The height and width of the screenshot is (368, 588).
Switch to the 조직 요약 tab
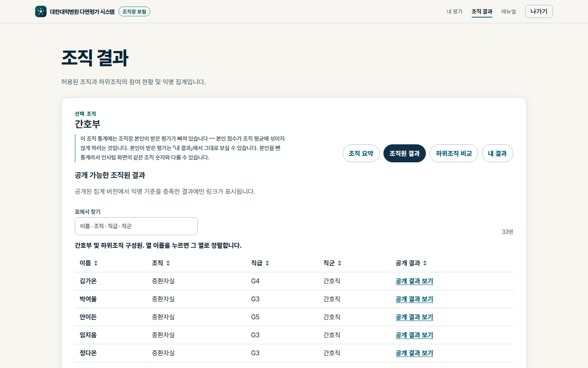pos(361,153)
